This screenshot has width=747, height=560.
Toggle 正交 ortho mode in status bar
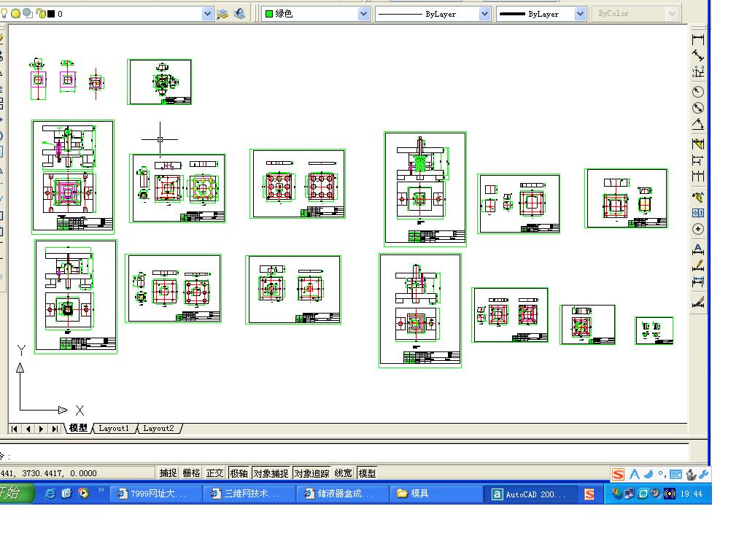[215, 473]
